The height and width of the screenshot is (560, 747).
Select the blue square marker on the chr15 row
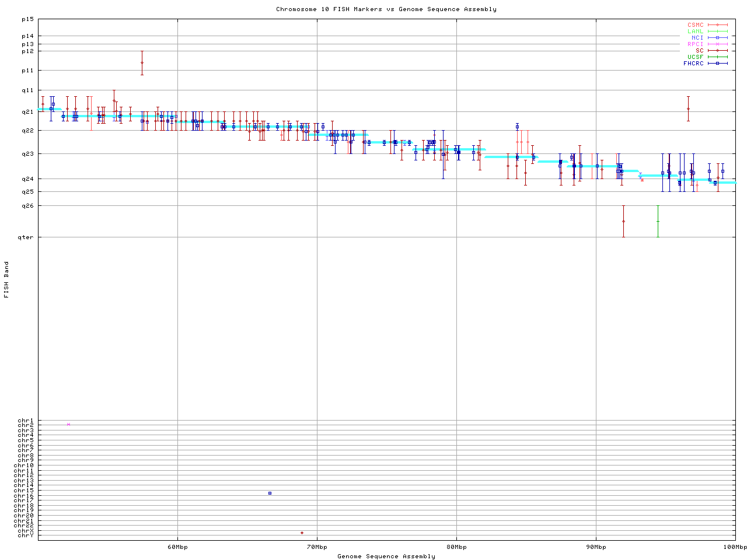click(x=270, y=494)
